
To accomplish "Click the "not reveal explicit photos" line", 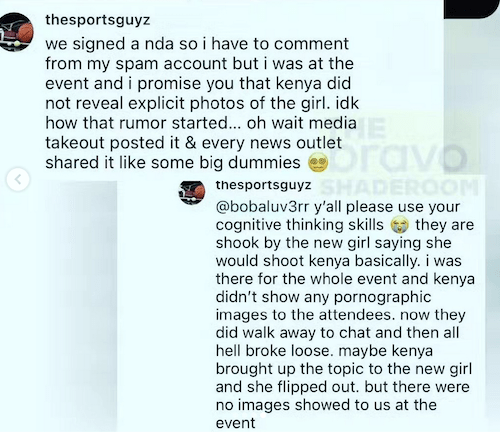I will point(202,103).
